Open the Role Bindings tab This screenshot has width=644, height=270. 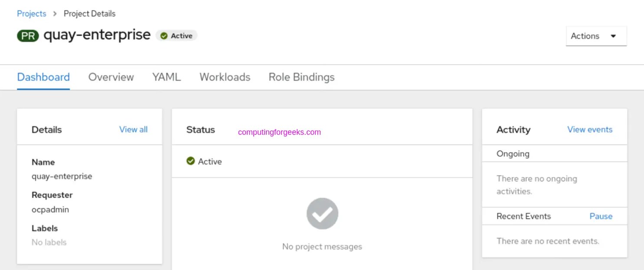(301, 77)
